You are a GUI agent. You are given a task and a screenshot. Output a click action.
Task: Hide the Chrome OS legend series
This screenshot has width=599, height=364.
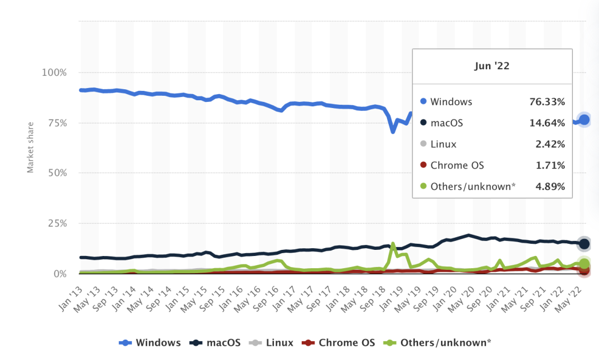pos(338,342)
